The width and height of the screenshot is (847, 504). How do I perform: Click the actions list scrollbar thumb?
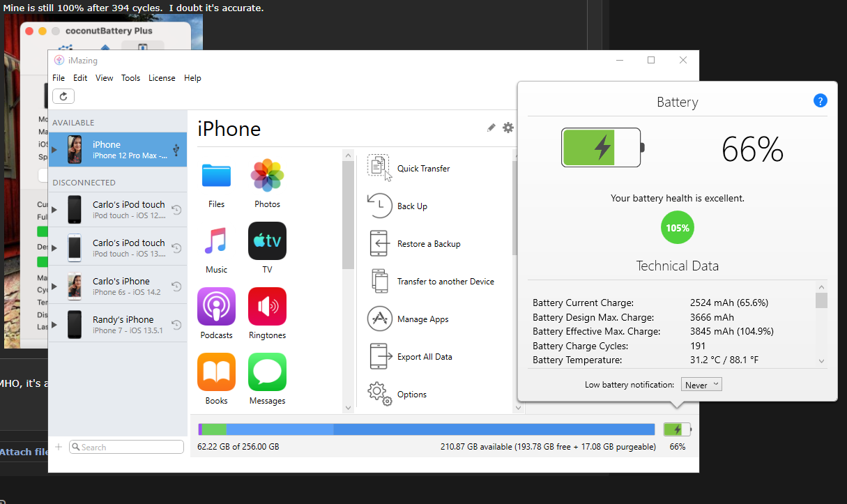point(515,207)
